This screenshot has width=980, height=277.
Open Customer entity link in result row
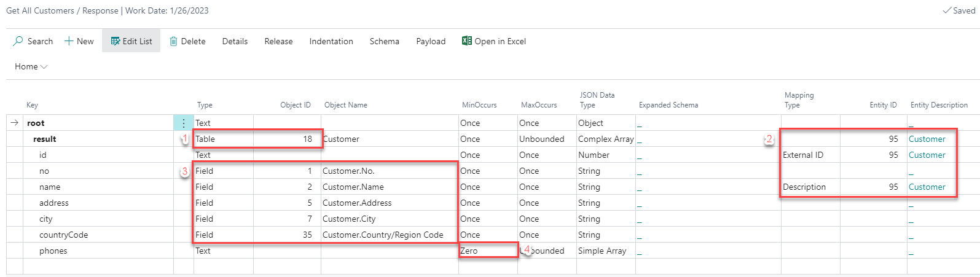pyautogui.click(x=927, y=139)
